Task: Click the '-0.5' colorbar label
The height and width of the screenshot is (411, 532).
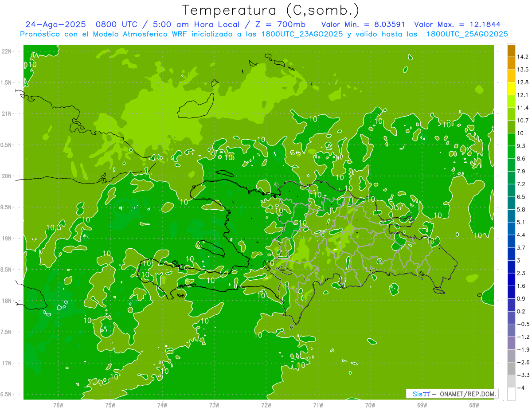Action: tap(523, 324)
